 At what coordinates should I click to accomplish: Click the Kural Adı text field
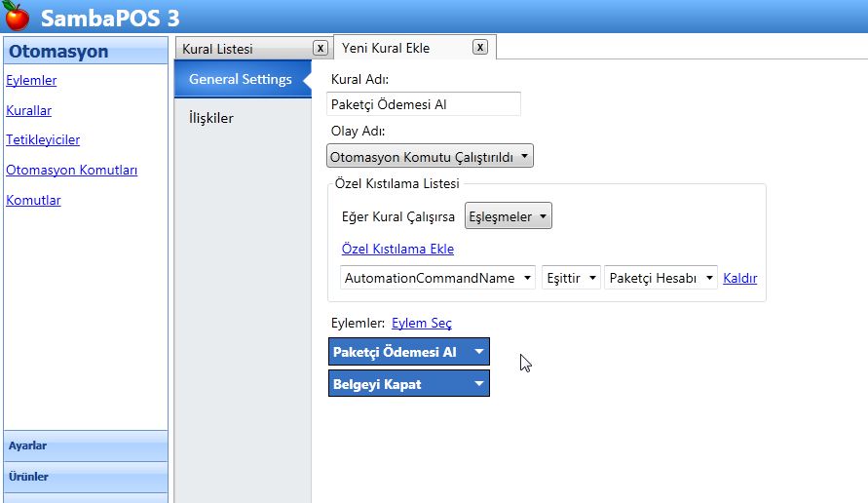424,104
